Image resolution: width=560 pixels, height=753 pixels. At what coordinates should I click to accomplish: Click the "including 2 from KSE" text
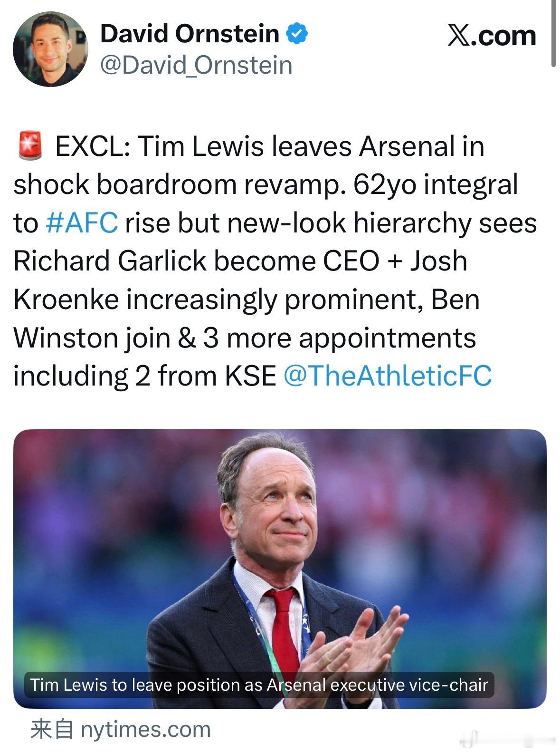(145, 376)
